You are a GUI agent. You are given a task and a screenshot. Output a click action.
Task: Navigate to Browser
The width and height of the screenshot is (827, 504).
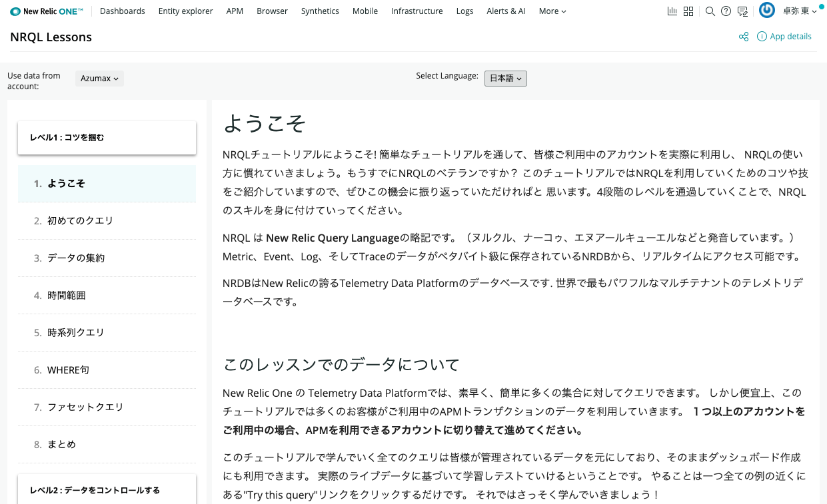pos(272,11)
